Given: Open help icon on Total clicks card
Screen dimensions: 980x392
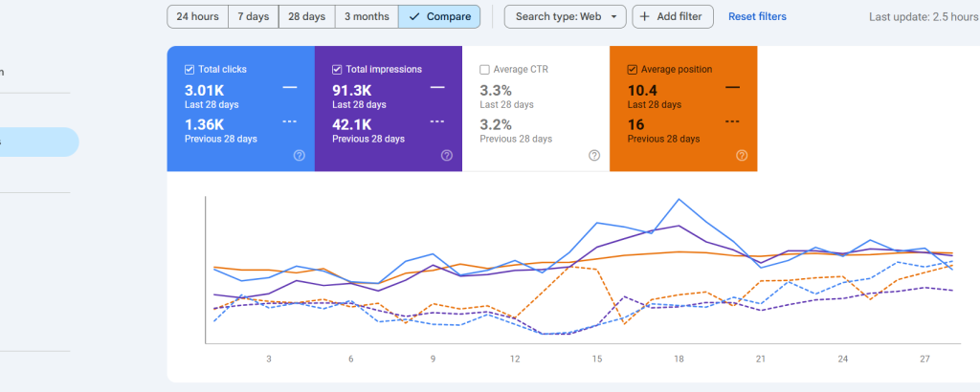Looking at the screenshot, I should 300,156.
